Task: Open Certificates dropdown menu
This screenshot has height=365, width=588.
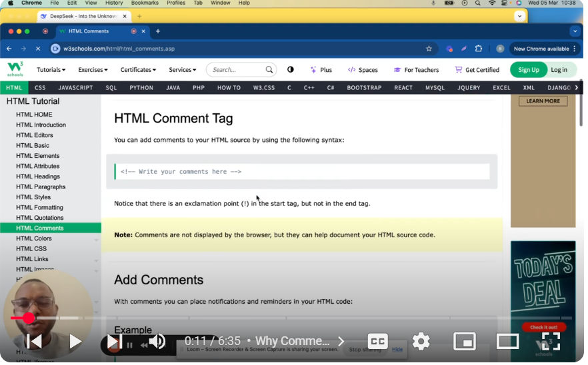Action: pyautogui.click(x=138, y=70)
